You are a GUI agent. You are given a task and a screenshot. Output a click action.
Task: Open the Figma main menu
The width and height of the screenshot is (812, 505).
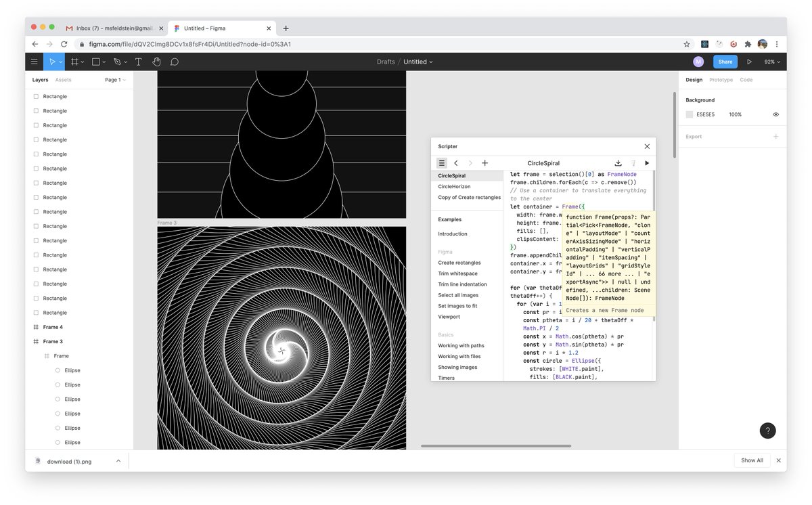[34, 62]
